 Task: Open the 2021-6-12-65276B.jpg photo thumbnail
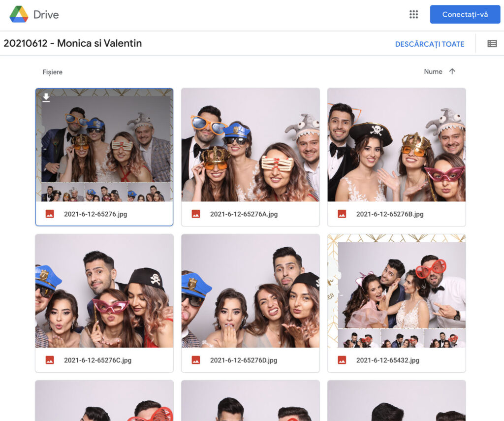396,145
